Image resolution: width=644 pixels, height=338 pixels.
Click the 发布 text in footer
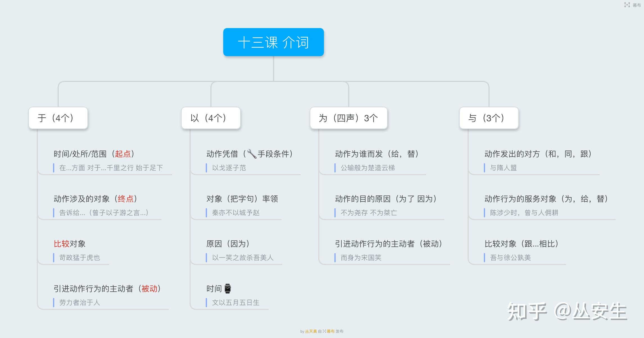(339, 331)
